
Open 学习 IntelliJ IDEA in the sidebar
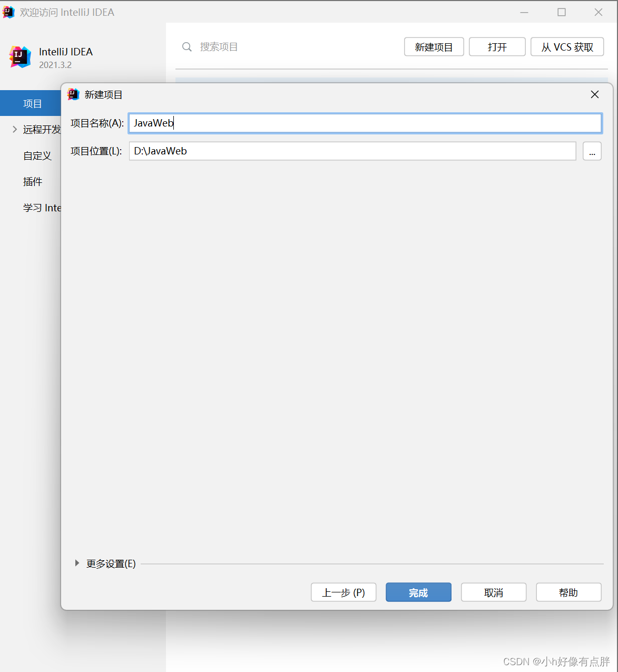click(x=42, y=207)
